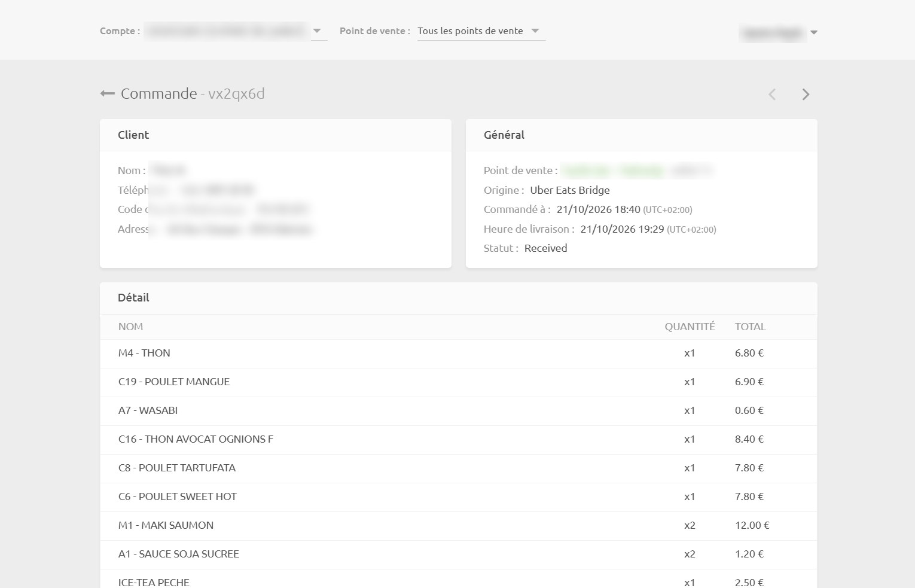Click the 8.40 € total value
This screenshot has width=915, height=588.
coord(749,439)
